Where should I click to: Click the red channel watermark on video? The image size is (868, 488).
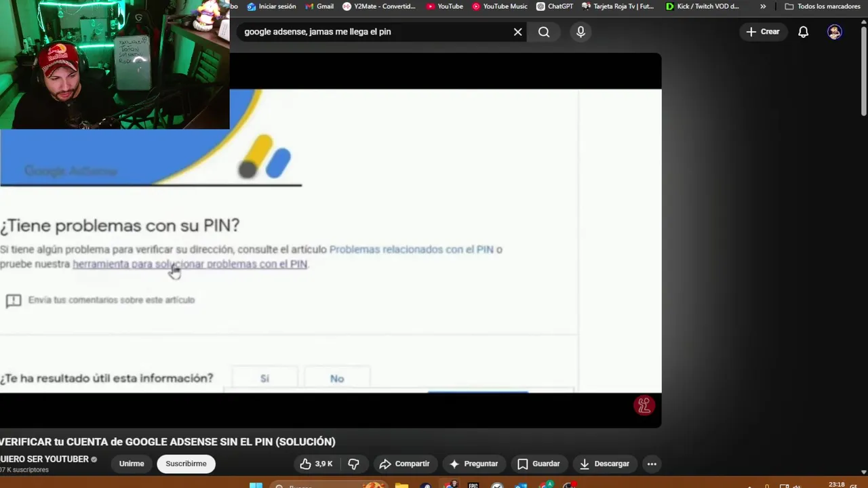(x=644, y=405)
